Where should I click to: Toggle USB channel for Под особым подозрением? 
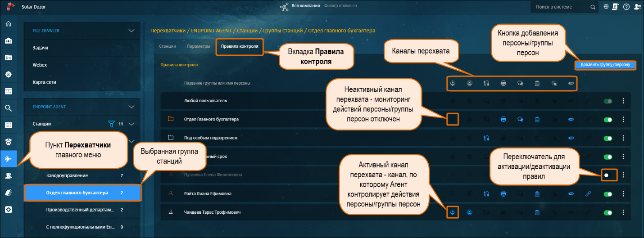[x=486, y=138]
